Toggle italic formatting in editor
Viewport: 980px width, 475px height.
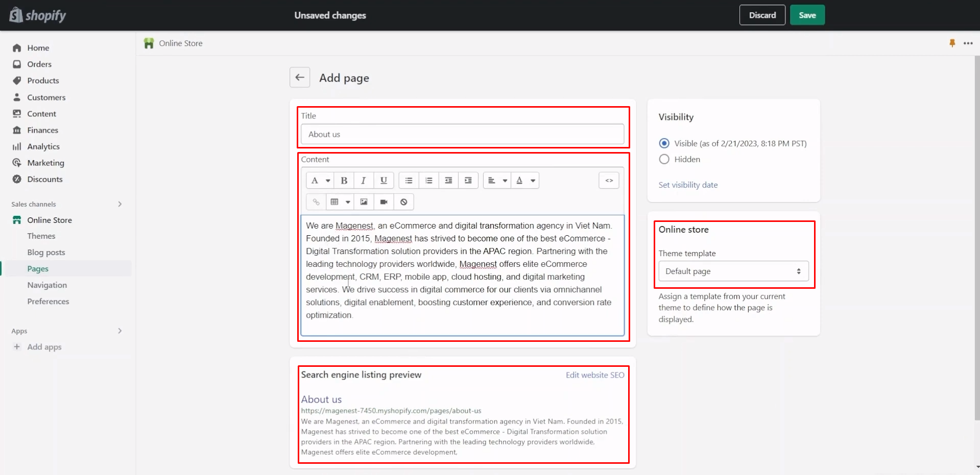[x=363, y=180]
